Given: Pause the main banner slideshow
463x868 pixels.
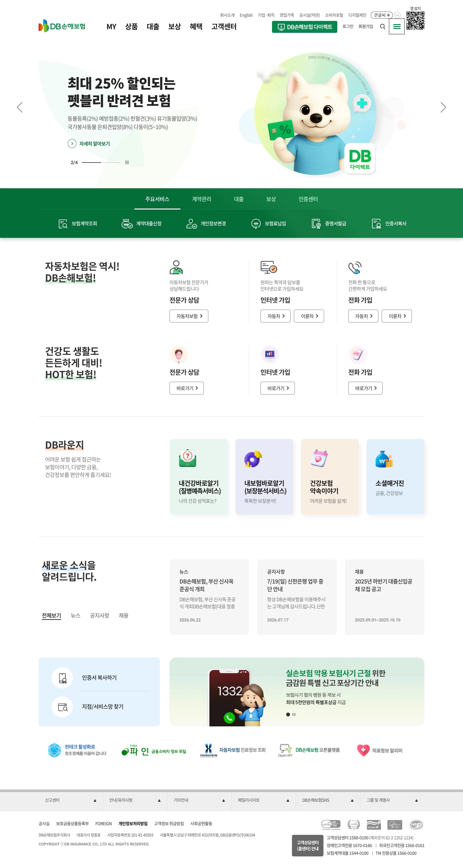Looking at the screenshot, I should click(127, 162).
